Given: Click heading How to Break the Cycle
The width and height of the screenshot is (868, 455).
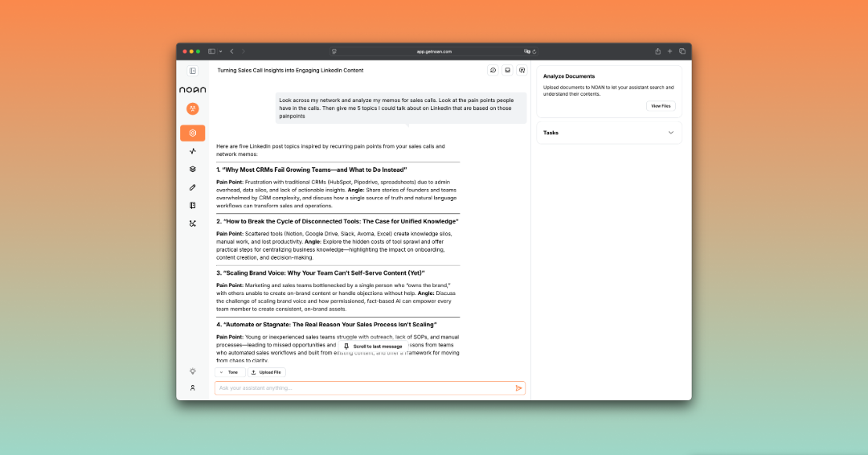Looking at the screenshot, I should (337, 221).
